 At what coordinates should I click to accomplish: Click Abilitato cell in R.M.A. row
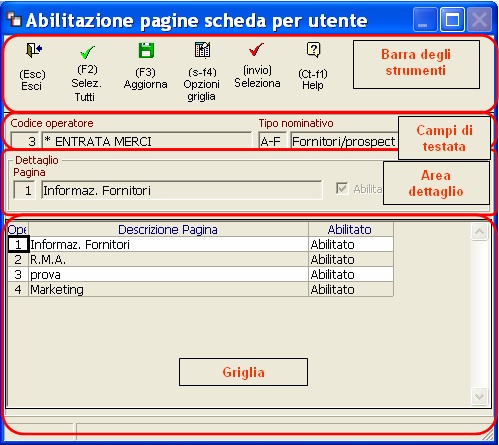[351, 259]
